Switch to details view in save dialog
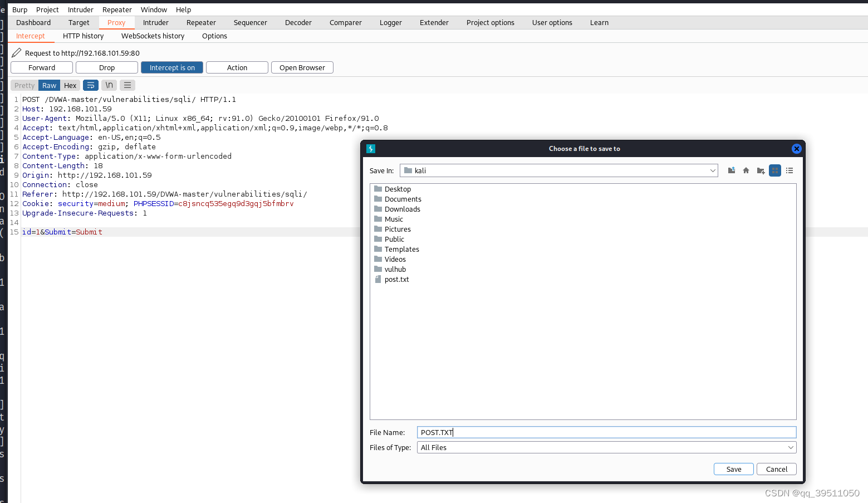This screenshot has width=868, height=503. click(789, 170)
